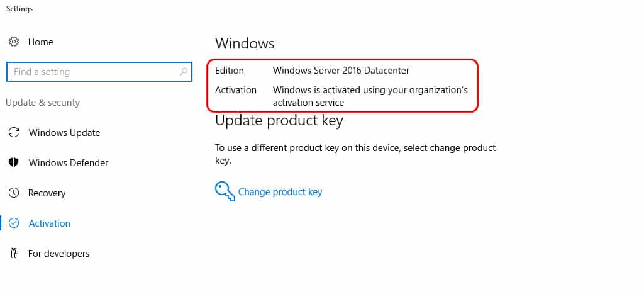
Task: Click the Change product key link
Action: [x=280, y=192]
